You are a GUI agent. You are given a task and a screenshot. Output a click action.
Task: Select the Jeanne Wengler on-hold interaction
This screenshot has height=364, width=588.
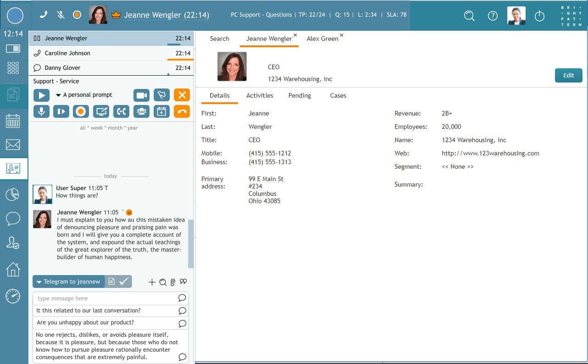click(111, 39)
